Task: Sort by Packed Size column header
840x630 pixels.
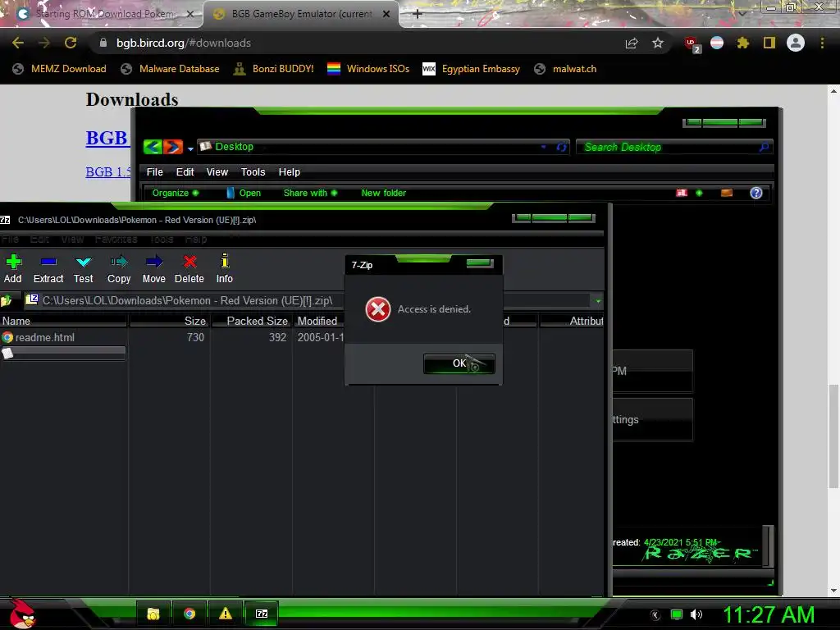Action: (x=252, y=321)
